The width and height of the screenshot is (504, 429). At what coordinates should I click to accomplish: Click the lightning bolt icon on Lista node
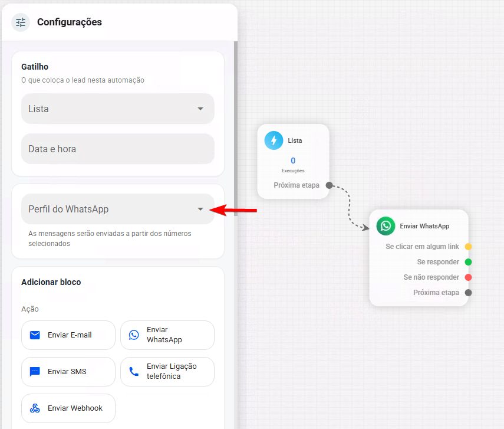pyautogui.click(x=274, y=140)
